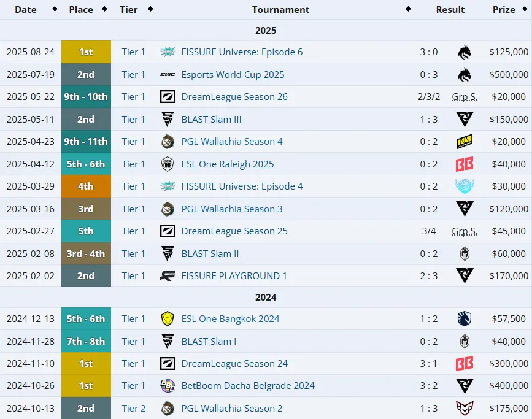Sort the table by Prize column

pyautogui.click(x=525, y=9)
